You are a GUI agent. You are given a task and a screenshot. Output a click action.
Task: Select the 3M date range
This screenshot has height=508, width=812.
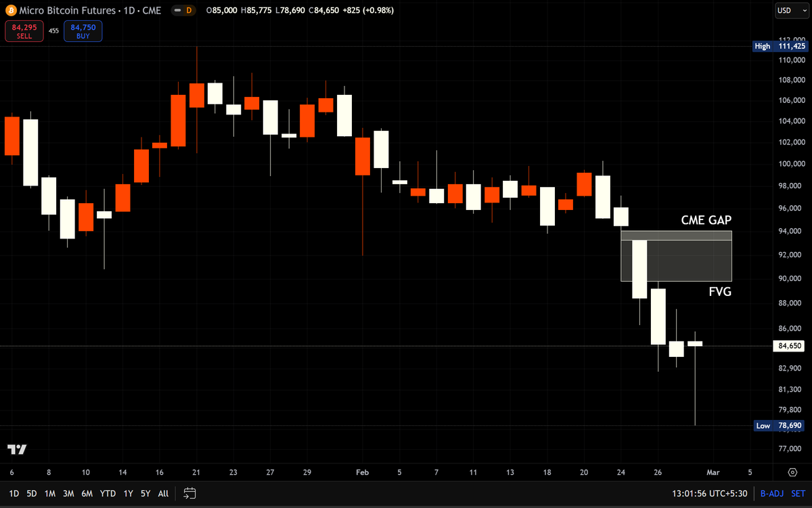coord(68,494)
